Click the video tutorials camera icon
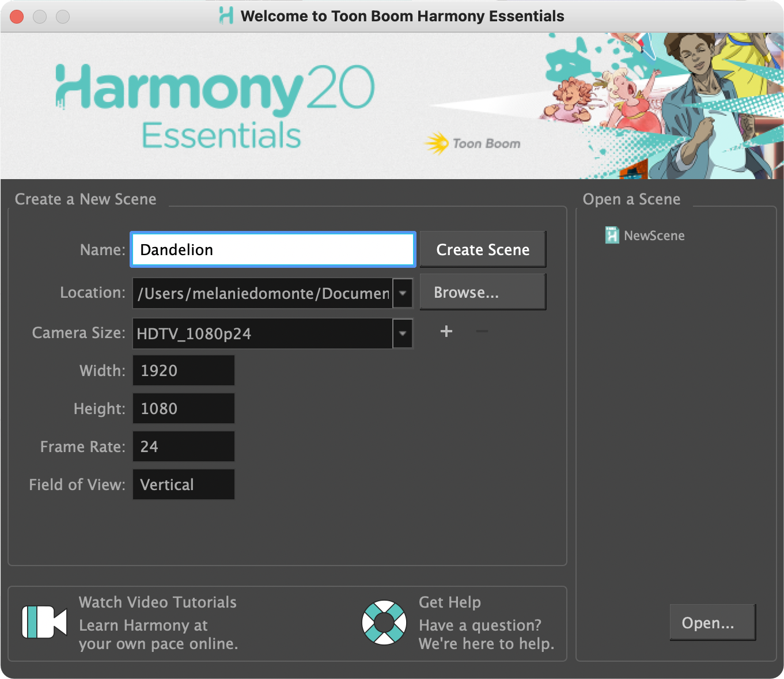Image resolution: width=784 pixels, height=679 pixels. [x=43, y=623]
